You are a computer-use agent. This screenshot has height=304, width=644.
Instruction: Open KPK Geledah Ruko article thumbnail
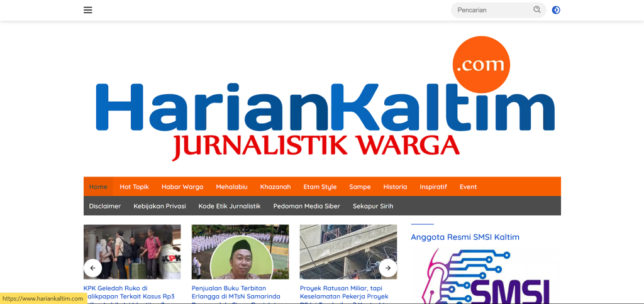click(132, 252)
